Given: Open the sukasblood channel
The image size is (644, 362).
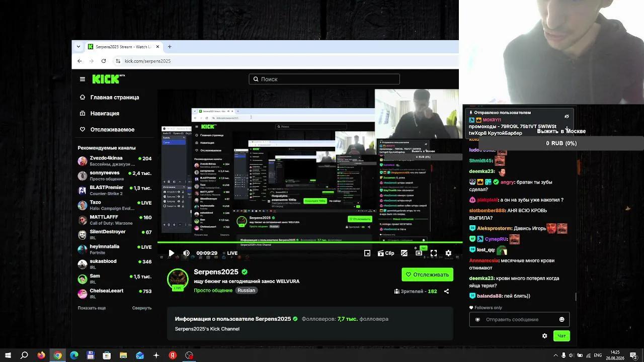Looking at the screenshot, I should (x=115, y=264).
